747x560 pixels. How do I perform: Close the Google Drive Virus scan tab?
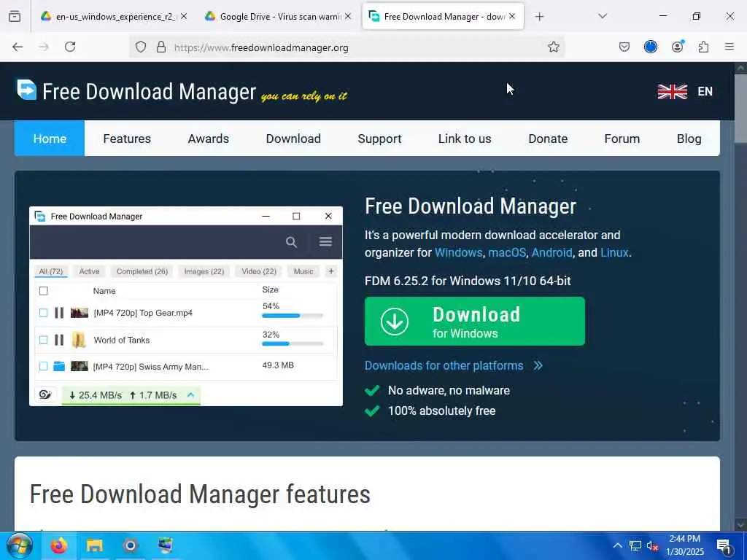pyautogui.click(x=348, y=16)
